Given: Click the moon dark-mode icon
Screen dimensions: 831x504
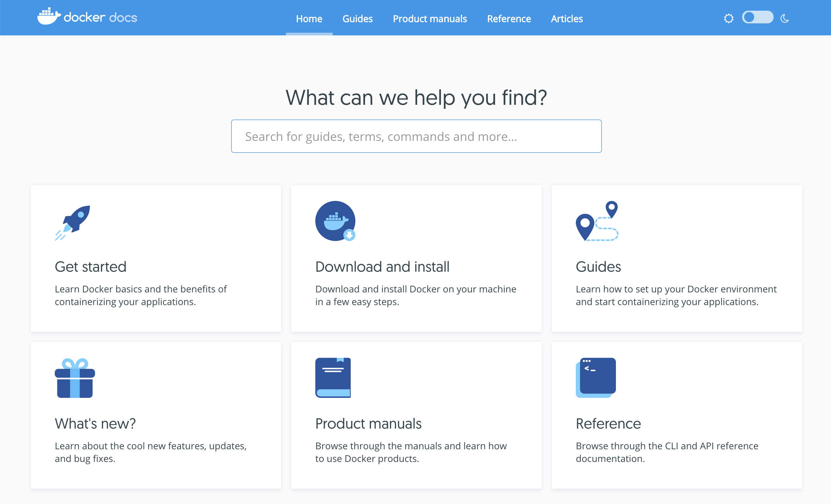Looking at the screenshot, I should (x=785, y=19).
